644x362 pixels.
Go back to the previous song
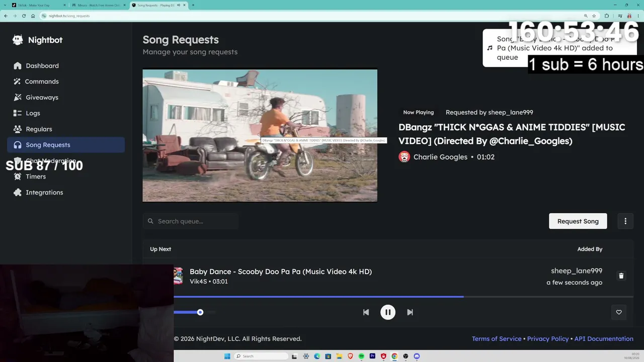point(366,312)
